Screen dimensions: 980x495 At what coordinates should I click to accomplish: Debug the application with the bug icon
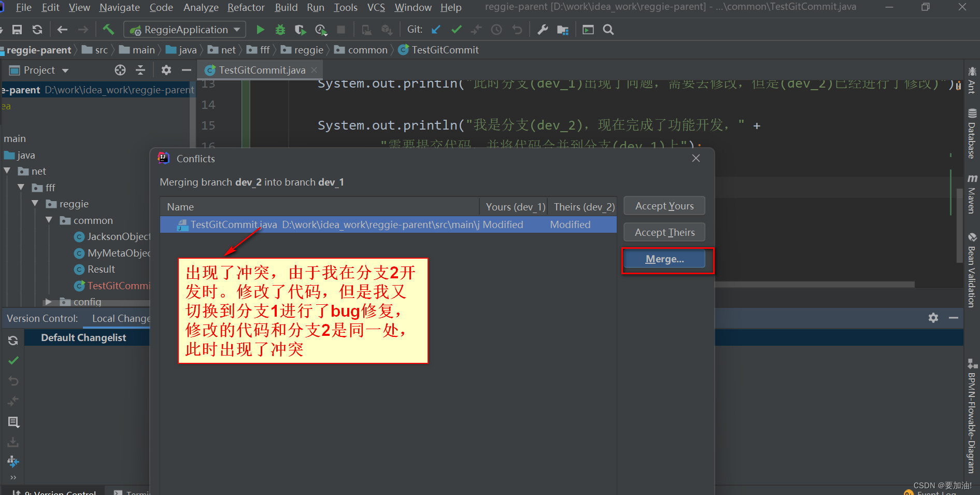coord(280,30)
